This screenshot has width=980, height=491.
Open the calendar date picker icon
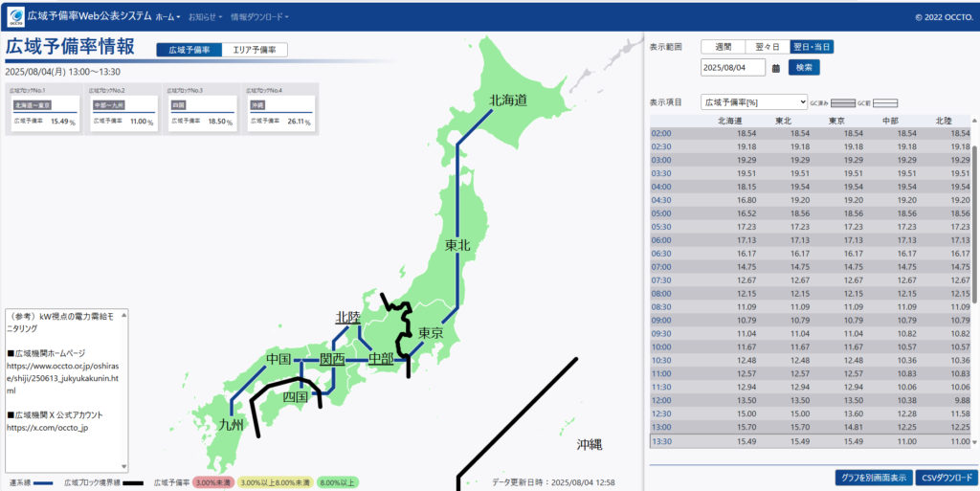776,68
